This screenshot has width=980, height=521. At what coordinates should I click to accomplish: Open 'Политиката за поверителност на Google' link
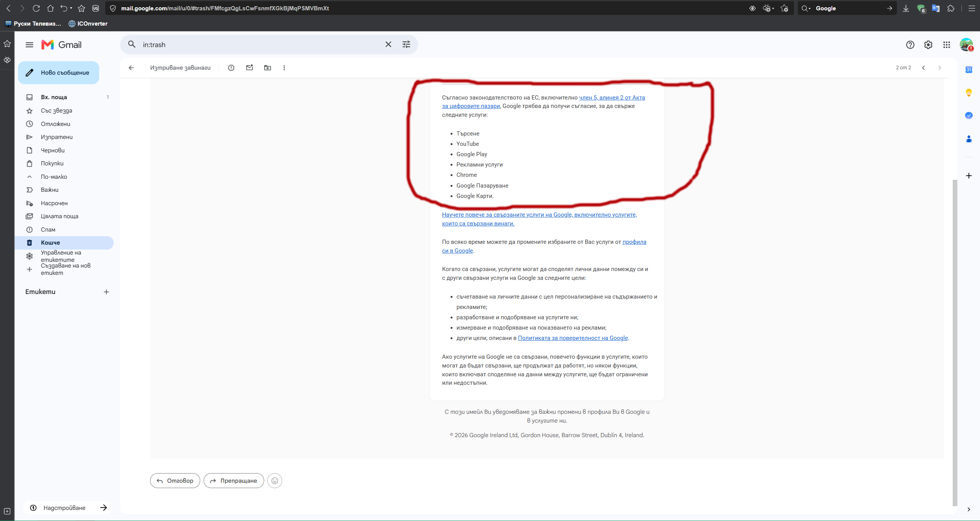pyautogui.click(x=573, y=338)
